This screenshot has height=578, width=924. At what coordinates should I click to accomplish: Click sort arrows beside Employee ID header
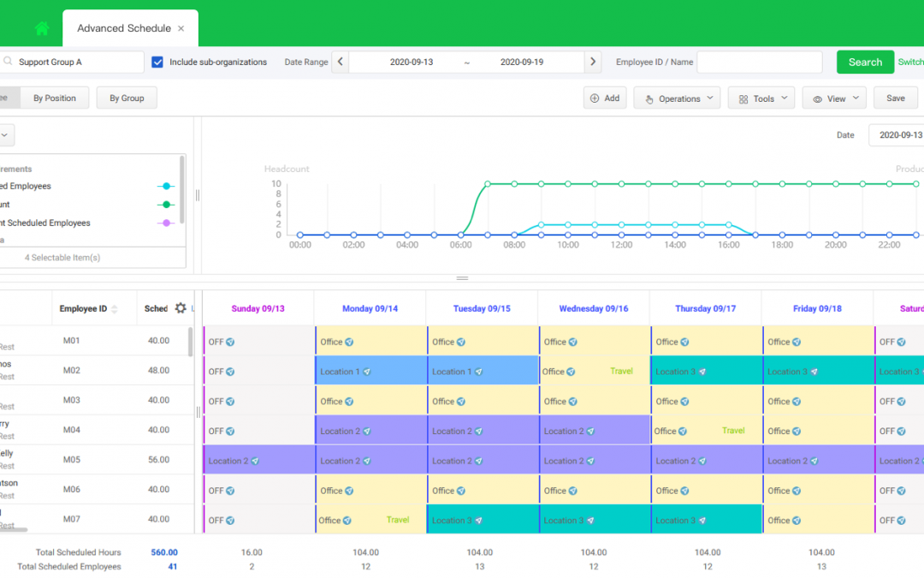[115, 309]
